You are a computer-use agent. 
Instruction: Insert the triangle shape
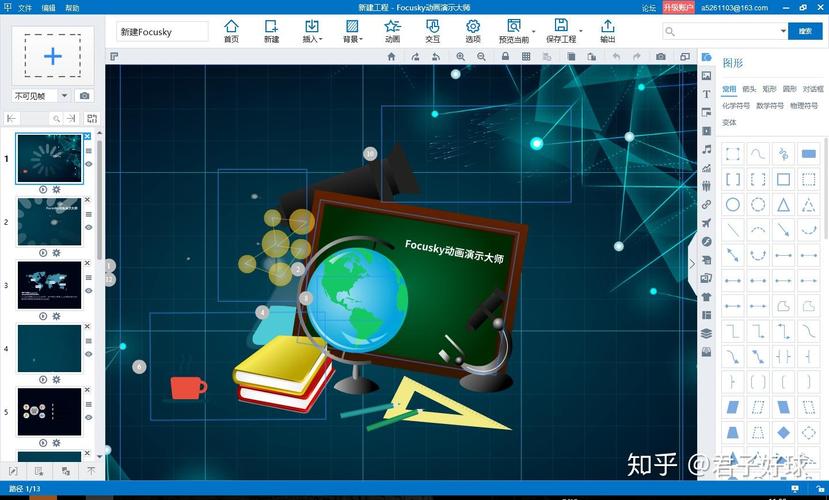784,205
